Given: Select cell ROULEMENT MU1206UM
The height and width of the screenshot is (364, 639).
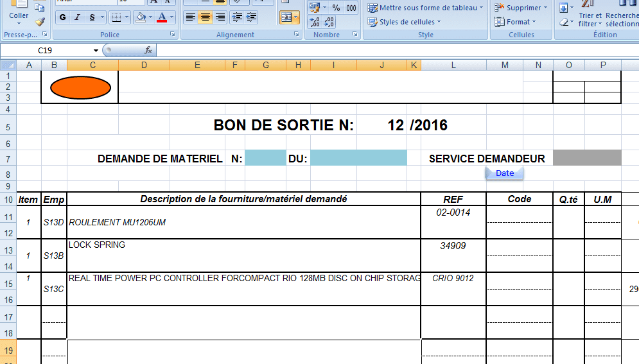Looking at the screenshot, I should 243,222.
